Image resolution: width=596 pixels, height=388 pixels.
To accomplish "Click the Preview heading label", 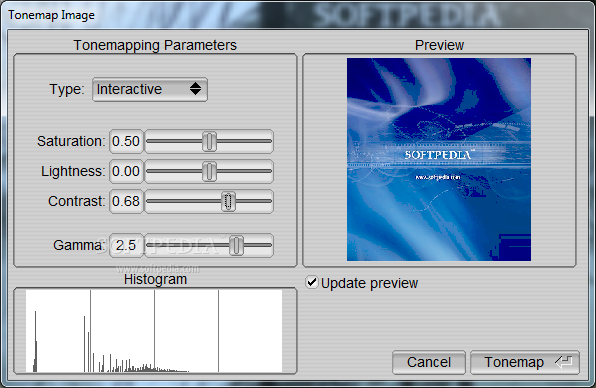I will click(439, 45).
